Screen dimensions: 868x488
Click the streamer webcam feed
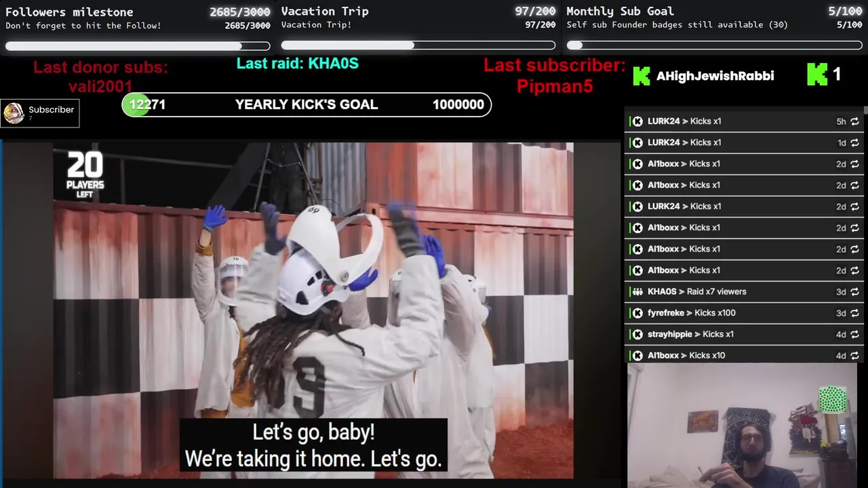[x=742, y=426]
